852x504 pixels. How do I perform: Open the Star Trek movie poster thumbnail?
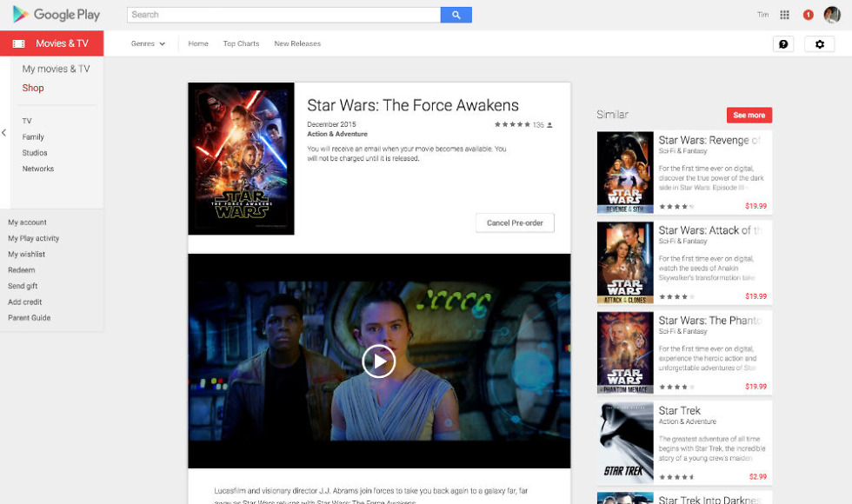[625, 441]
